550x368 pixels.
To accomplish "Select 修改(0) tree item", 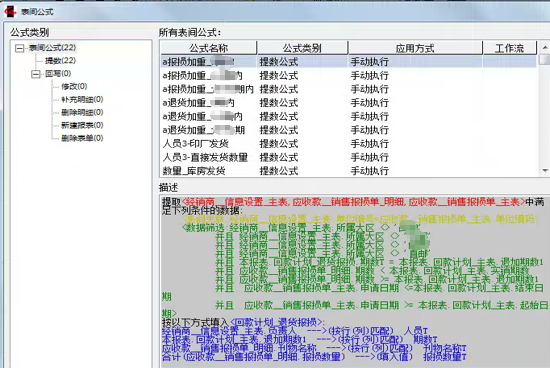I will click(74, 86).
